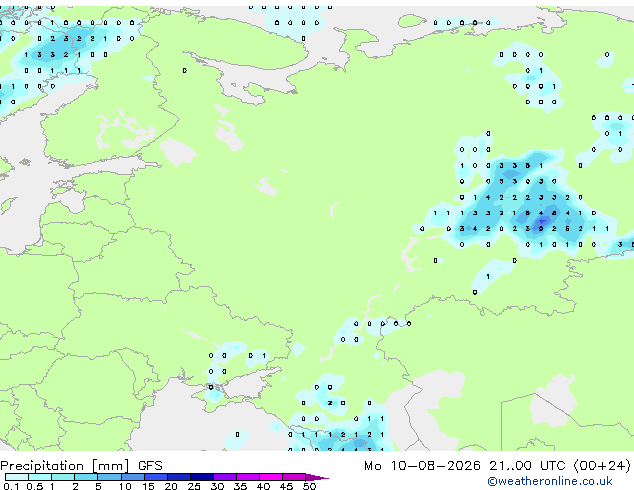Click the '9' peak precipitation value on map
This screenshot has width=634, height=490.
[x=541, y=229]
